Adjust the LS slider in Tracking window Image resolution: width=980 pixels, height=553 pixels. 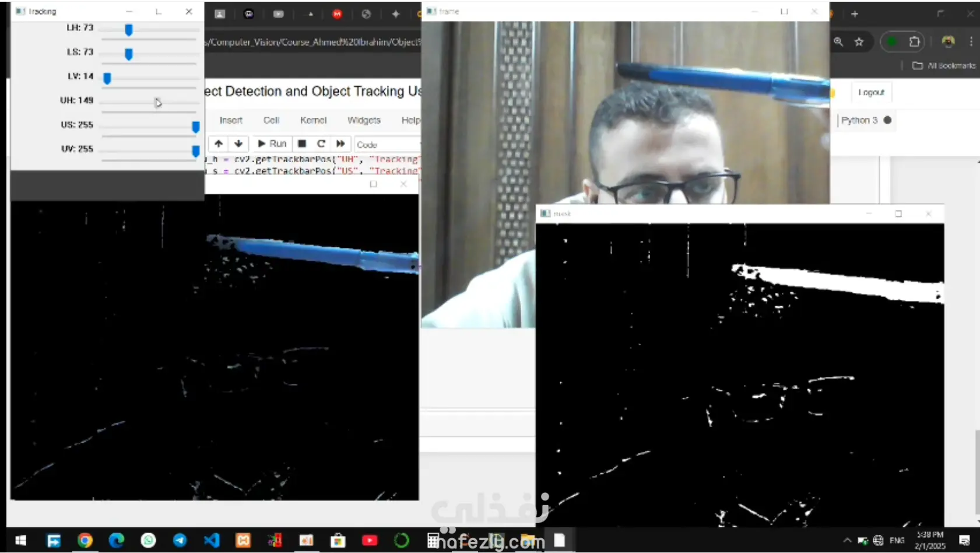(128, 54)
